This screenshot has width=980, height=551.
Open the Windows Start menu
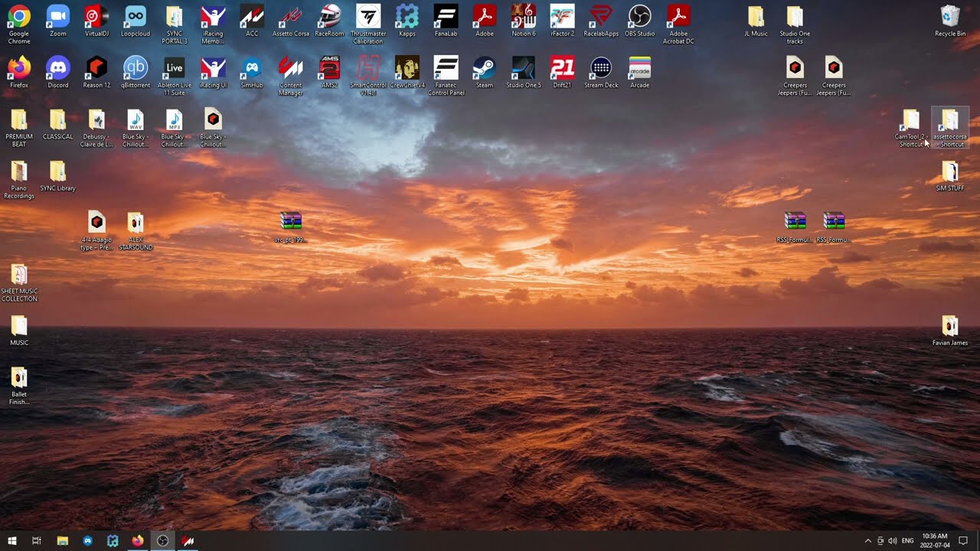point(12,540)
